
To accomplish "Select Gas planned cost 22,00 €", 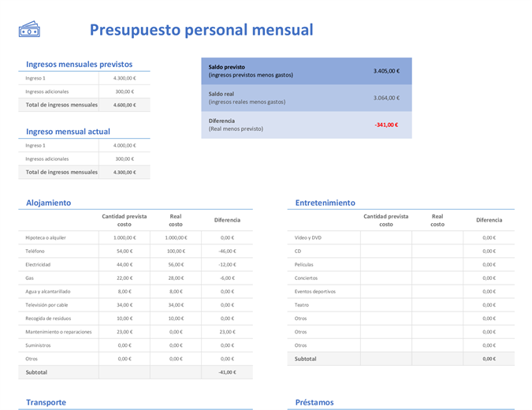I will pos(125,278).
